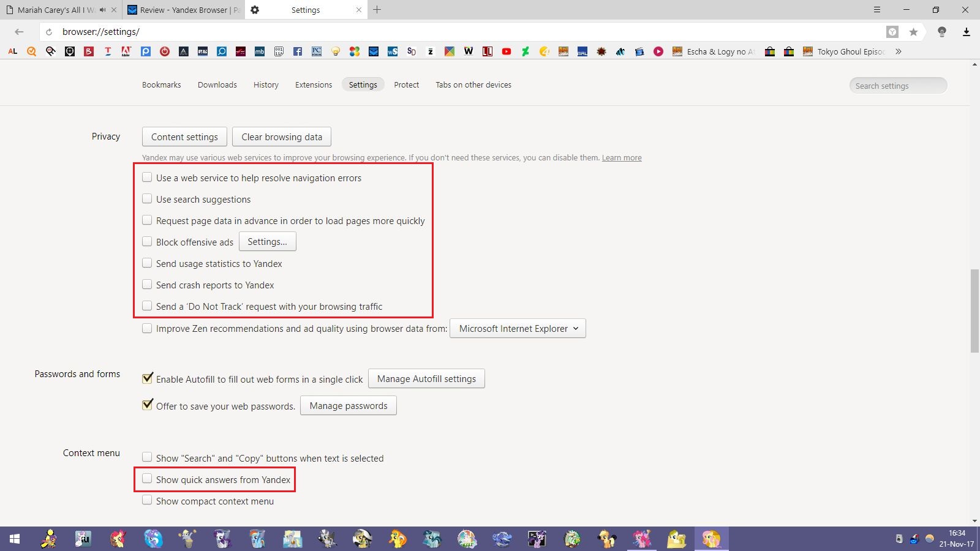Enable Show quick answers from Yandex
This screenshot has height=551, width=980.
pyautogui.click(x=147, y=479)
